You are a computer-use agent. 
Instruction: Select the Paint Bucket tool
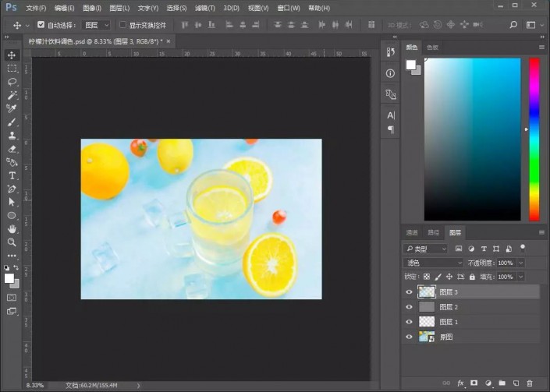tap(12, 162)
